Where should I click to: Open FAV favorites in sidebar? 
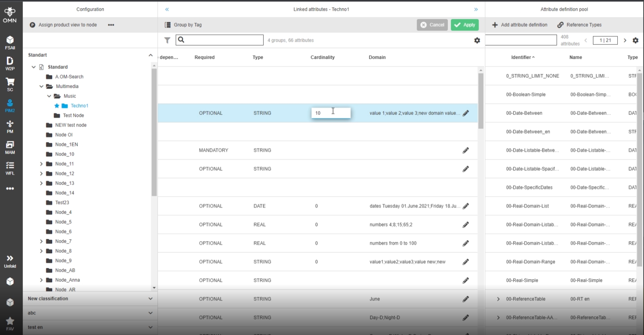point(10,323)
